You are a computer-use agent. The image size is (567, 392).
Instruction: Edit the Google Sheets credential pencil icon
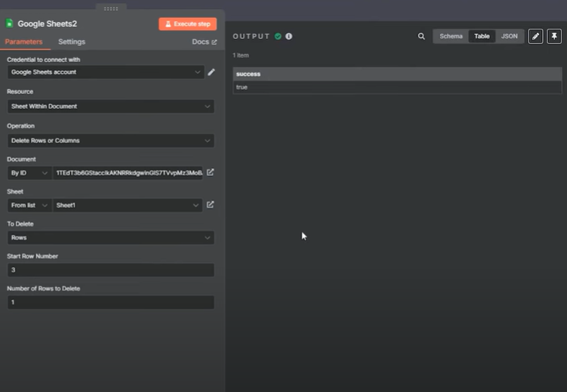point(211,72)
